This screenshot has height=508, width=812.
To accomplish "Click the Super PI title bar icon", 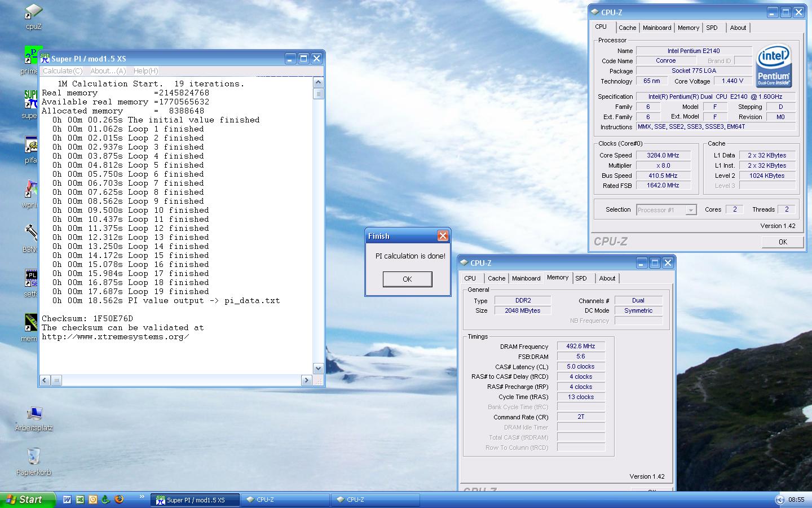I will (46, 58).
